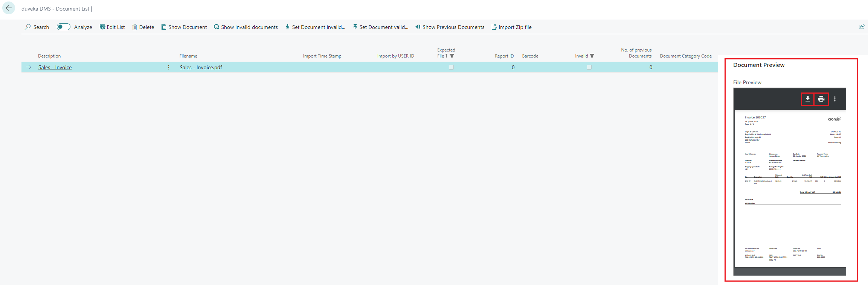Tick the Invalid checkbox in row
This screenshot has width=868, height=285.
tap(589, 67)
